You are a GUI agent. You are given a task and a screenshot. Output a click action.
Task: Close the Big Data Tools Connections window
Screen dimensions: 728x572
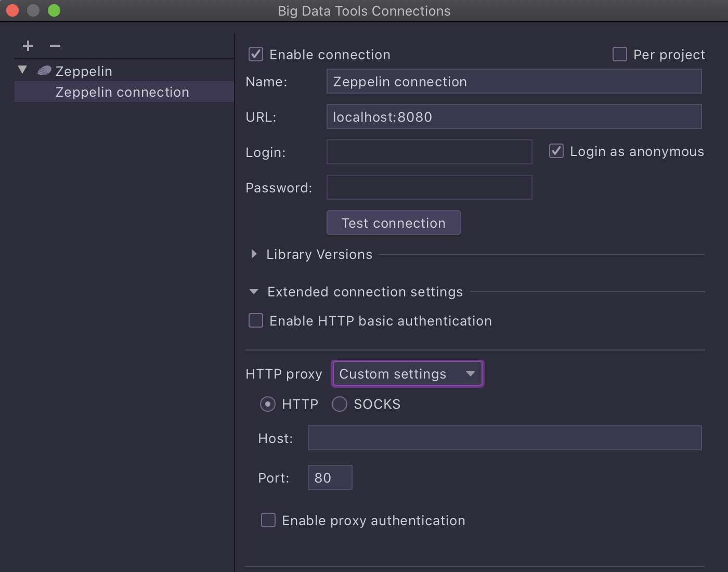(x=12, y=10)
